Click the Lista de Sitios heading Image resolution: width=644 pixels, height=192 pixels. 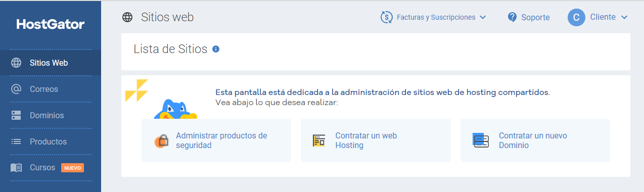click(170, 49)
